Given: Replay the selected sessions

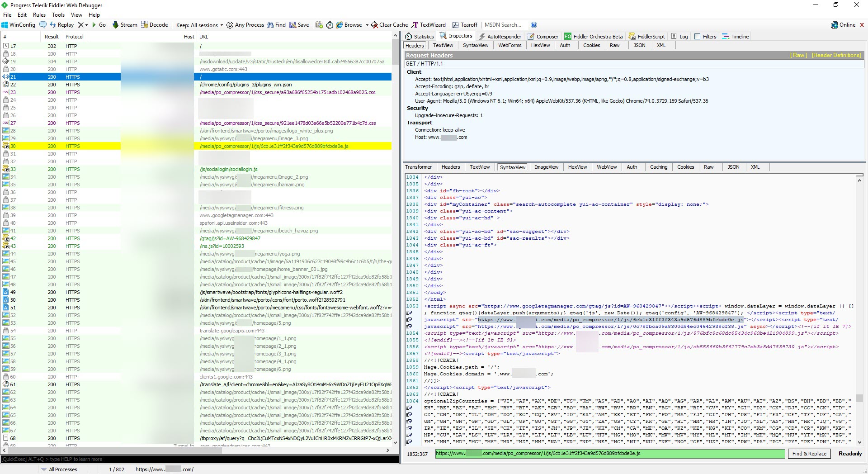Looking at the screenshot, I should (61, 25).
